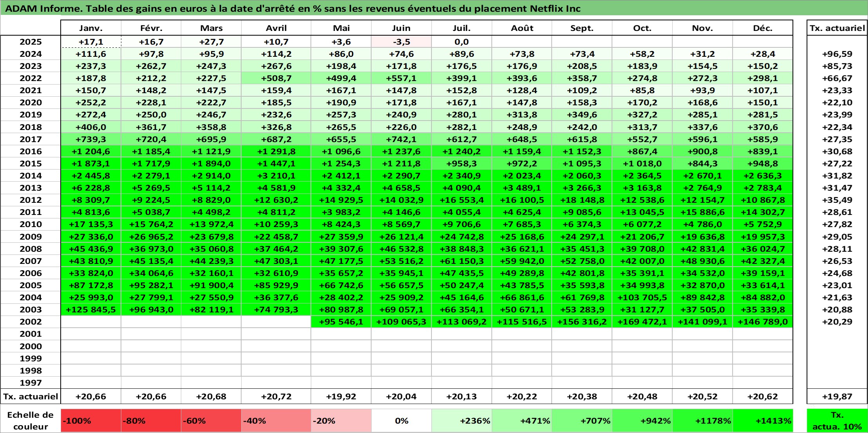This screenshot has height=433, width=868.
Task: Select cell +46 532,8 in June 2008
Action: [401, 249]
